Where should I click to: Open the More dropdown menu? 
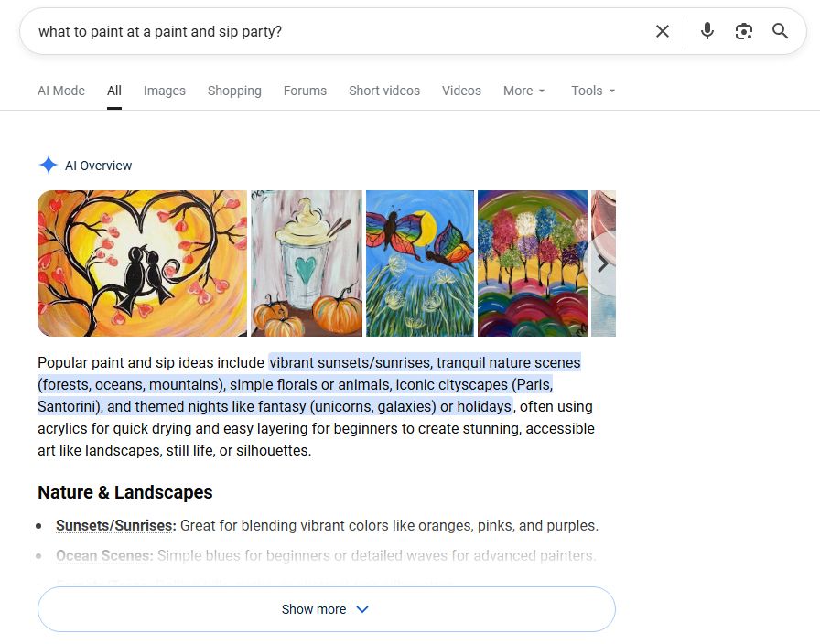coord(523,91)
